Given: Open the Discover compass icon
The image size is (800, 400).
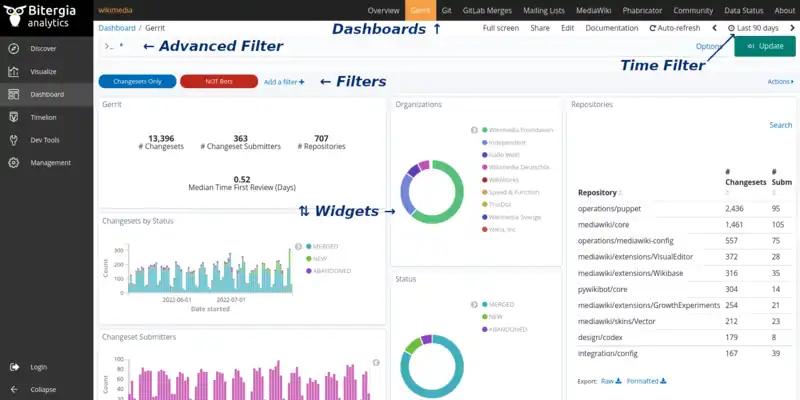Looking at the screenshot, I should click(x=14, y=48).
